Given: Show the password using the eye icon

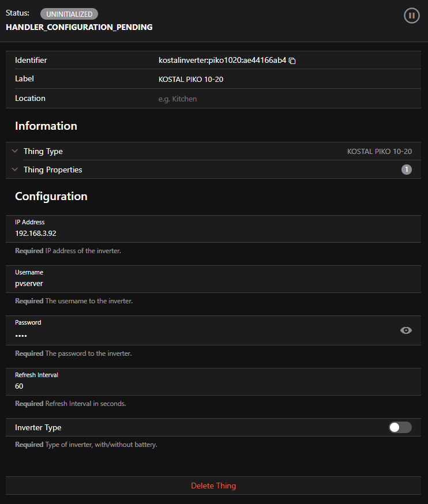Looking at the screenshot, I should (x=406, y=330).
